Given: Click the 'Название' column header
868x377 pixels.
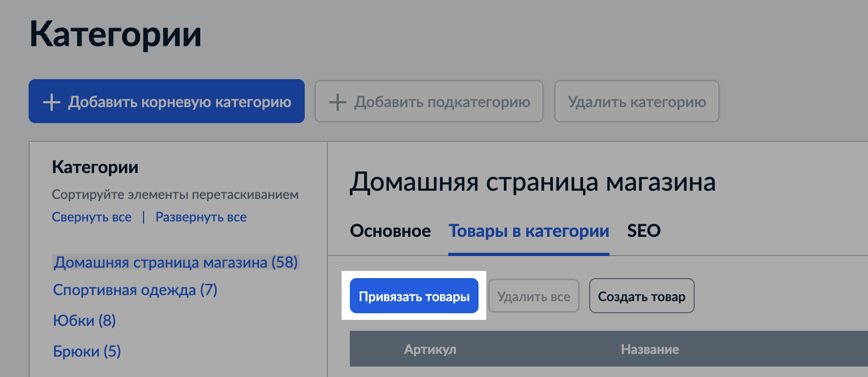Looking at the screenshot, I should click(x=650, y=349).
